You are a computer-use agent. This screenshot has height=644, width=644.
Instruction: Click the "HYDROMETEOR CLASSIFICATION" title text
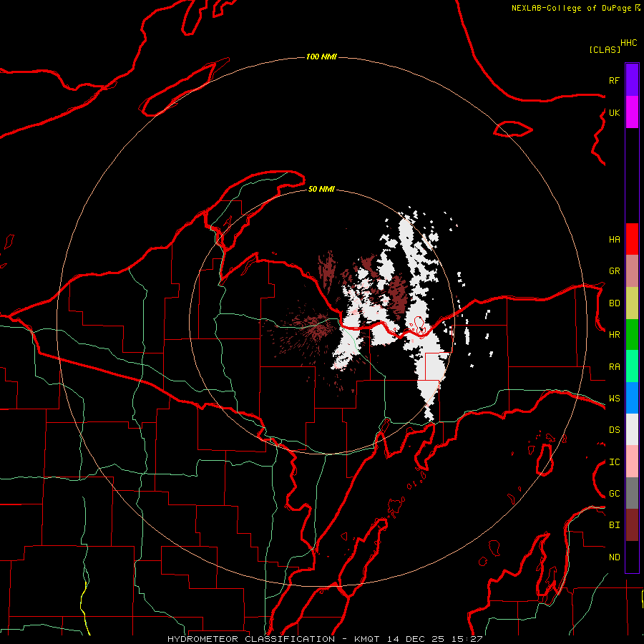pyautogui.click(x=251, y=639)
